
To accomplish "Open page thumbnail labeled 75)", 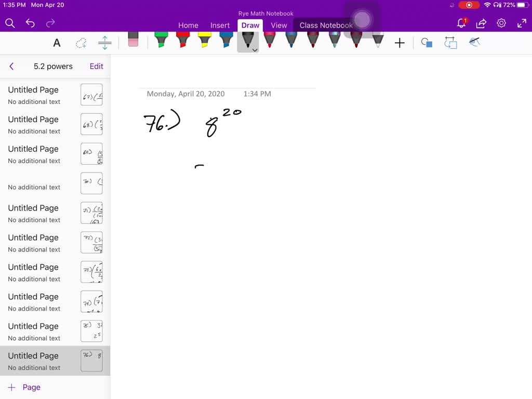I will (x=91, y=331).
